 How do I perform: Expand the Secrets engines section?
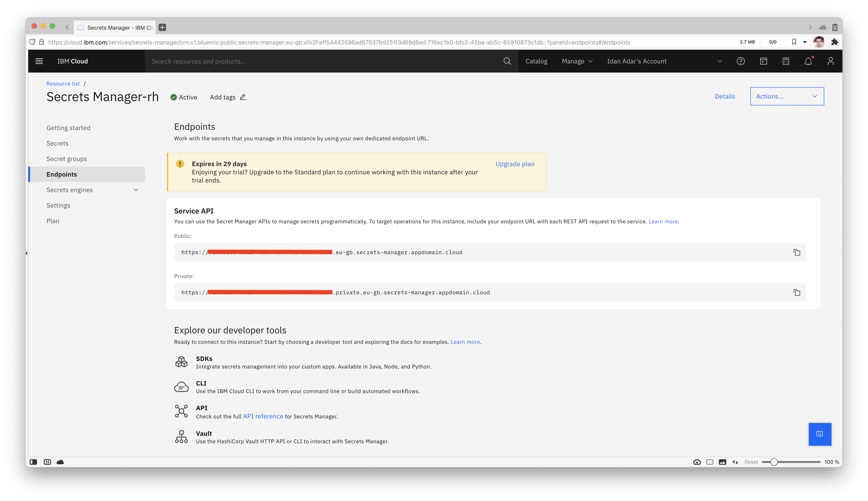[x=136, y=190]
